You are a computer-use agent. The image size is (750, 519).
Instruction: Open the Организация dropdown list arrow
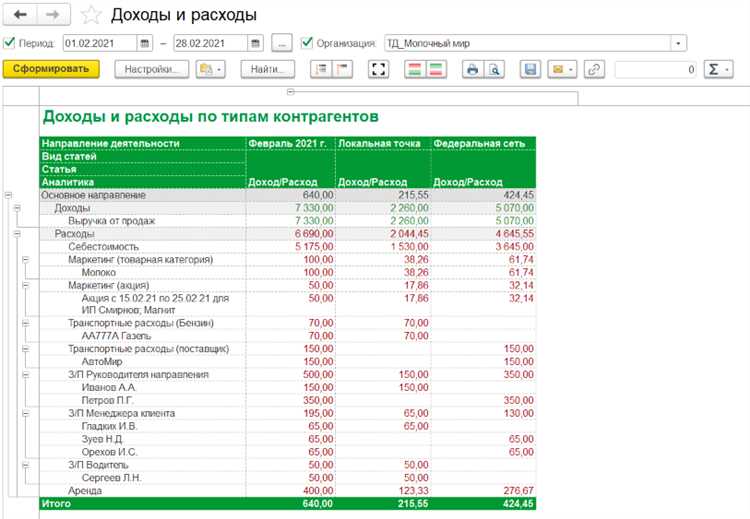point(678,44)
